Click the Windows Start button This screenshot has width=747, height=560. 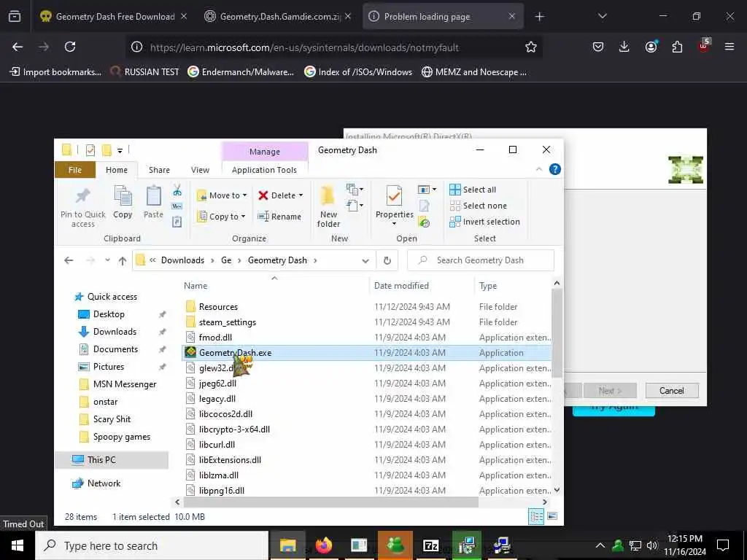18,545
